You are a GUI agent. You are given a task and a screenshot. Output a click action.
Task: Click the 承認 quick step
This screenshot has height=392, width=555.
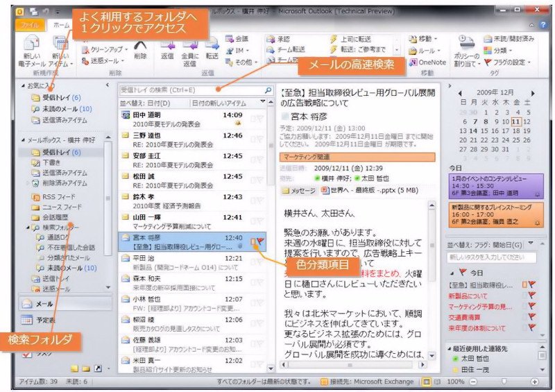pos(279,39)
